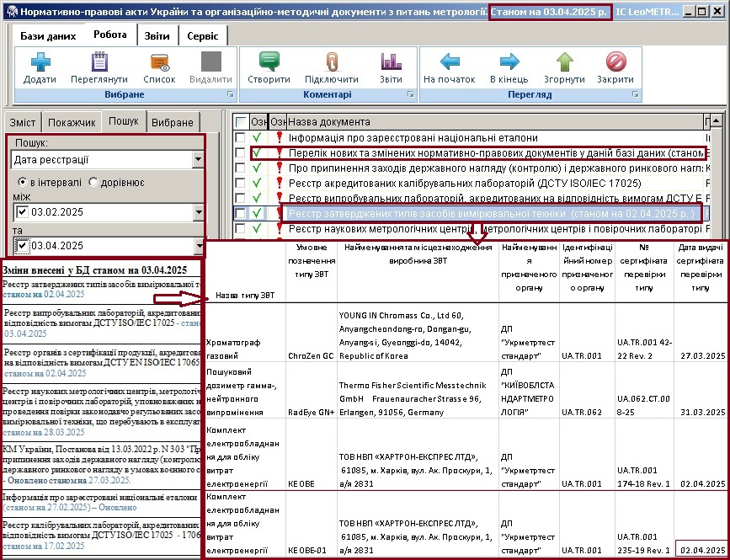
Task: Jump to start with На початок arrow
Action: click(x=450, y=63)
